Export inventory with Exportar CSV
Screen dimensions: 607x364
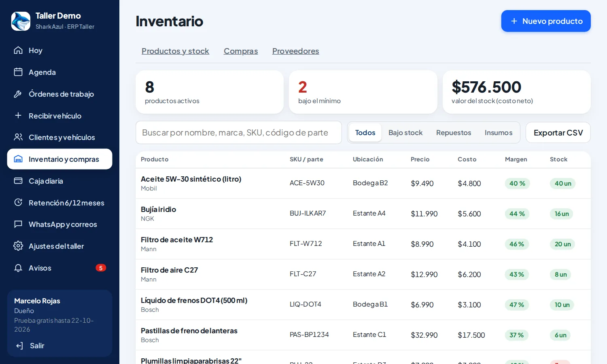tap(558, 133)
